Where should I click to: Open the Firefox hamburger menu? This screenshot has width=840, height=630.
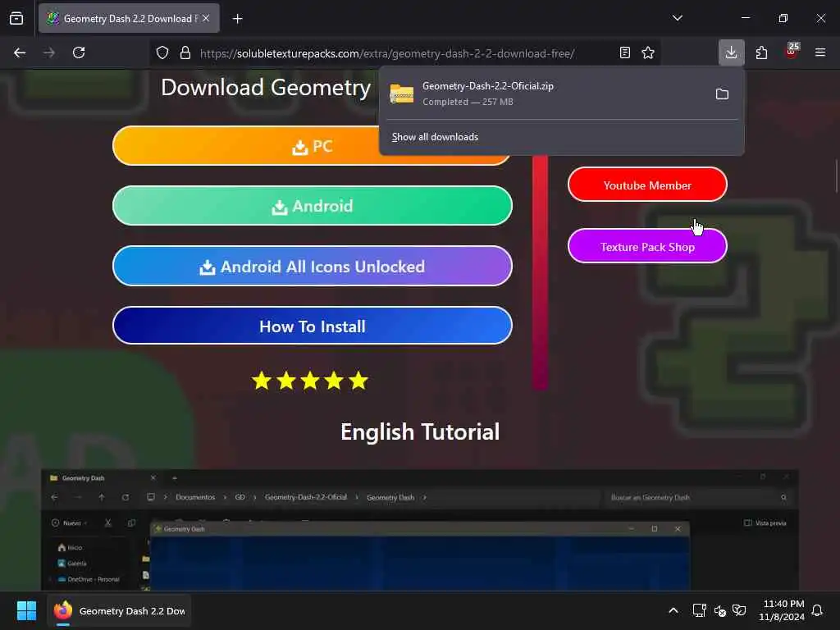point(820,52)
